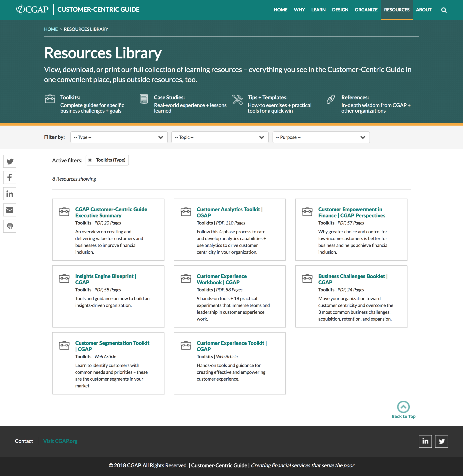Click toolkit icon on Business Challenges Booklet card
Image resolution: width=463 pixels, height=476 pixels.
click(307, 279)
